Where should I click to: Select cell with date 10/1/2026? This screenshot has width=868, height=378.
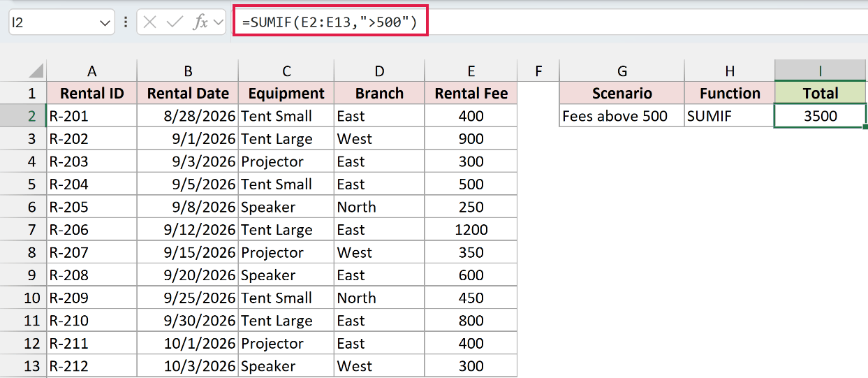point(188,344)
